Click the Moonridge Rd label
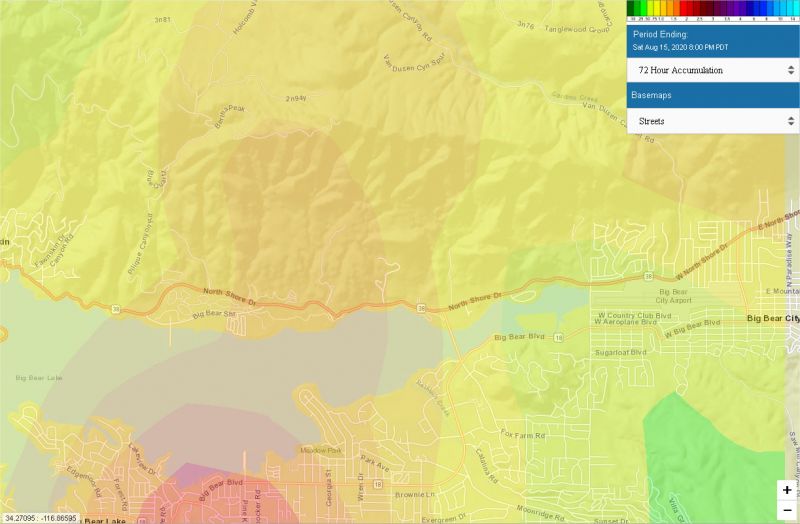The height and width of the screenshot is (524, 800). [540, 512]
